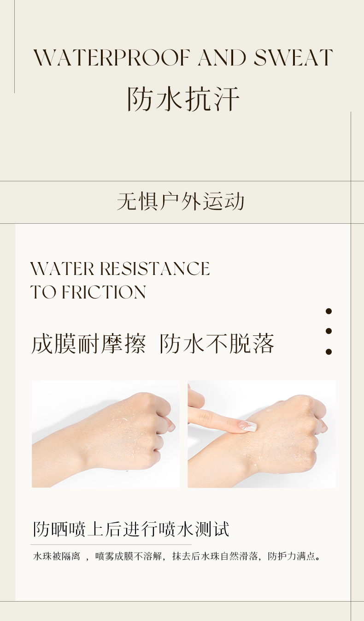The image size is (364, 621).
Task: Click the 喷雾成膜不溶解 phrase
Action: point(129,556)
